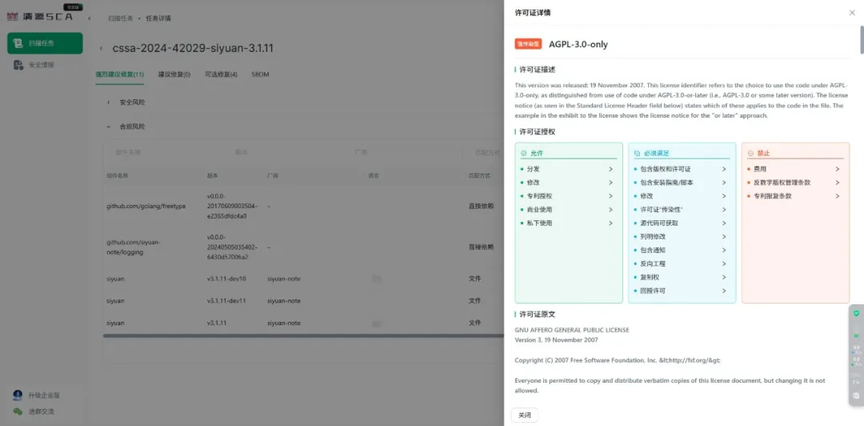Open the 扫描任务 sidebar menu
The height and width of the screenshot is (426, 864).
(x=45, y=43)
